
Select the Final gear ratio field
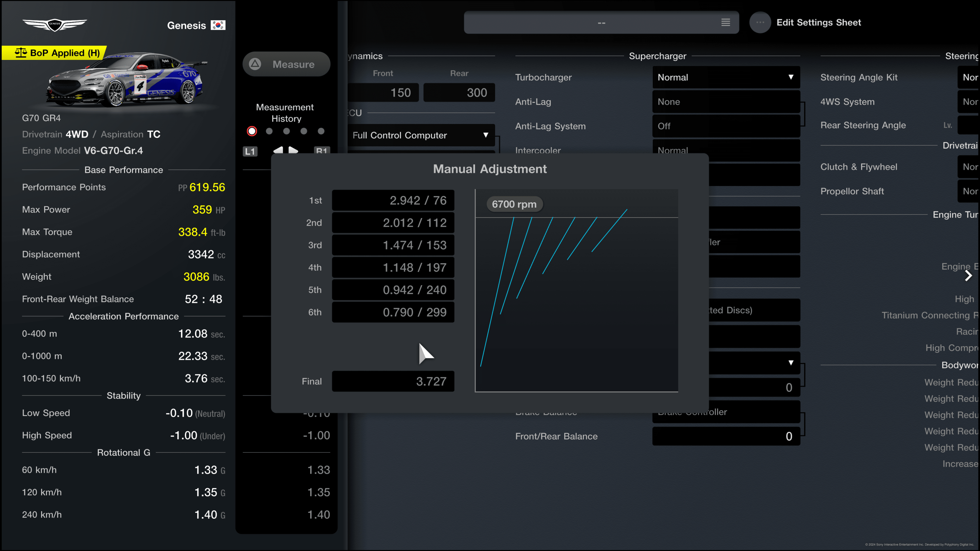[393, 381]
